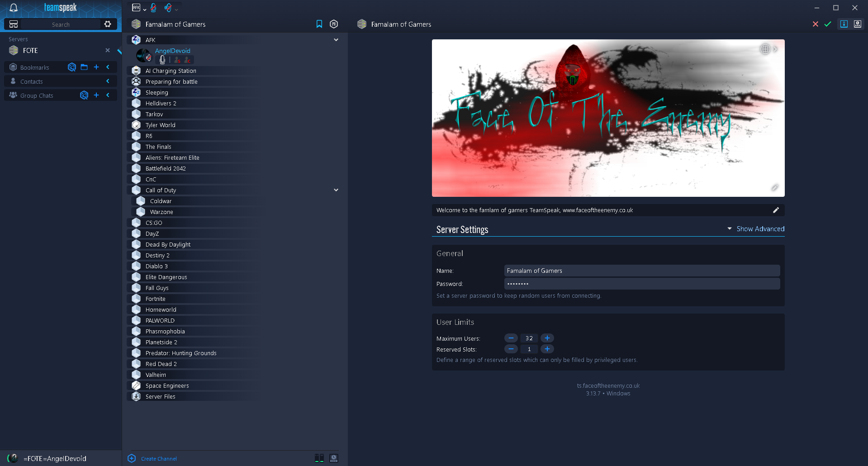
Task: Toggle speaker mute in top toolbar
Action: pyautogui.click(x=168, y=8)
